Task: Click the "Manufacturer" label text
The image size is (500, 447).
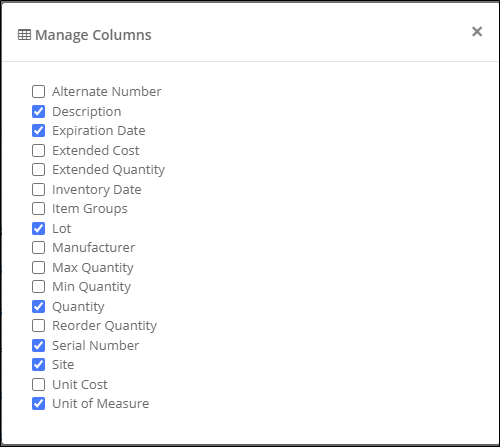Action: pos(94,247)
